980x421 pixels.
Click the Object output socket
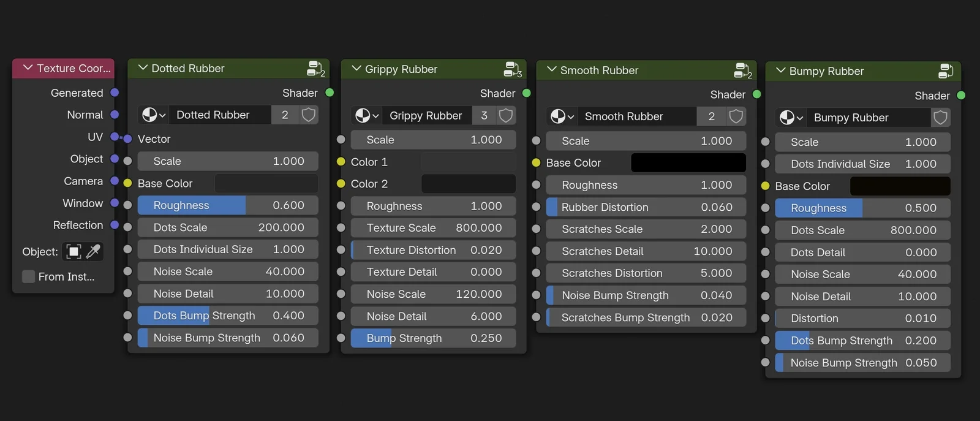(x=115, y=159)
